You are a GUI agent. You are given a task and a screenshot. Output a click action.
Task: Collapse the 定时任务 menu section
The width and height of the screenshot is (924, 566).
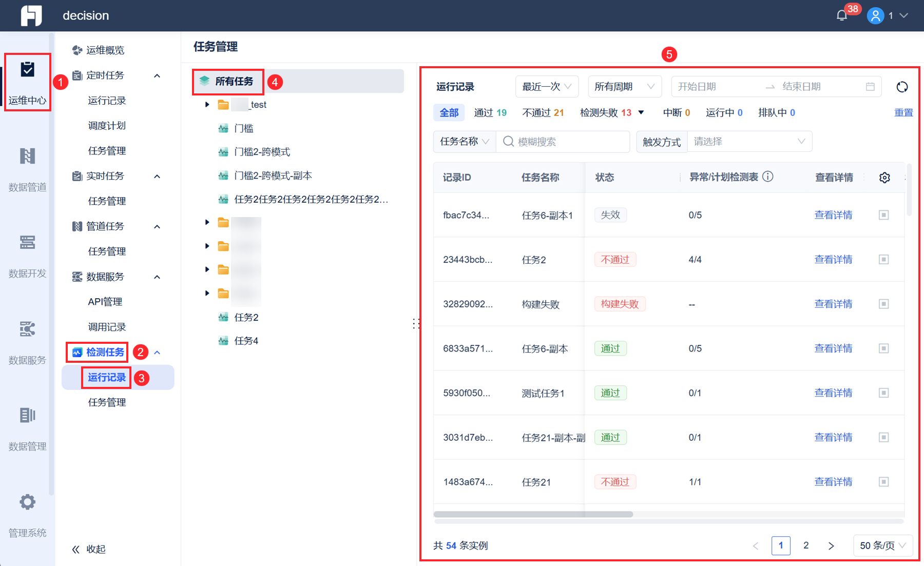click(x=157, y=76)
